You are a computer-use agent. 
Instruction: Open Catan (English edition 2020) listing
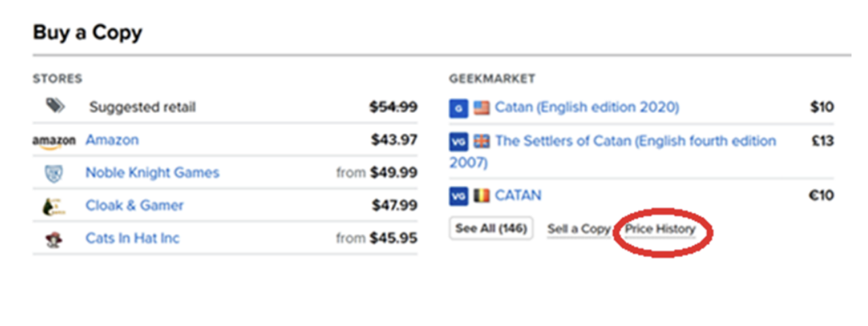click(x=587, y=107)
